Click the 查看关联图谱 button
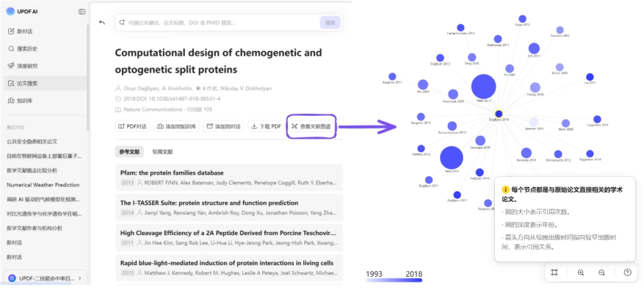The width and height of the screenshot is (644, 290). pos(312,126)
